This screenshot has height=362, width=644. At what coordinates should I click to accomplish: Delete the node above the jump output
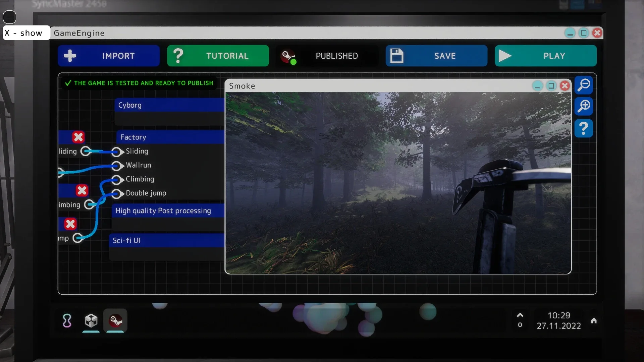(70, 224)
